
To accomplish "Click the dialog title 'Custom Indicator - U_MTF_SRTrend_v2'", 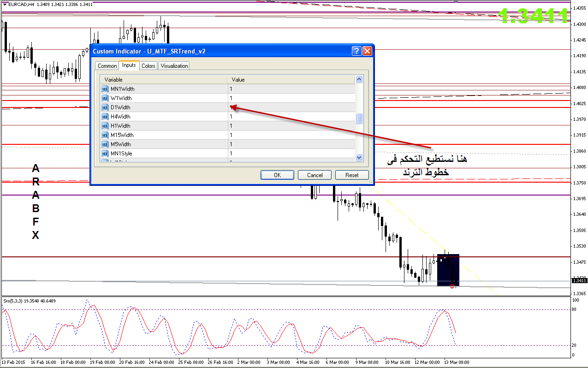I will point(149,51).
